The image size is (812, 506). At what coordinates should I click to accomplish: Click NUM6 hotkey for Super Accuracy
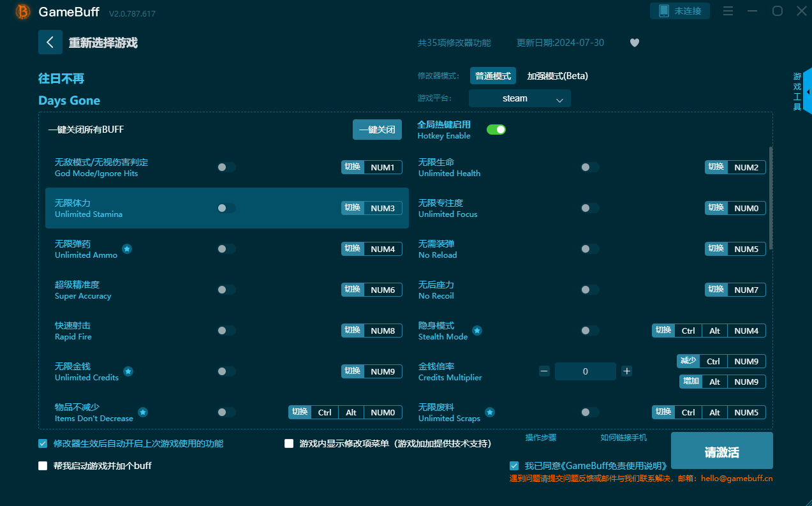click(x=383, y=290)
